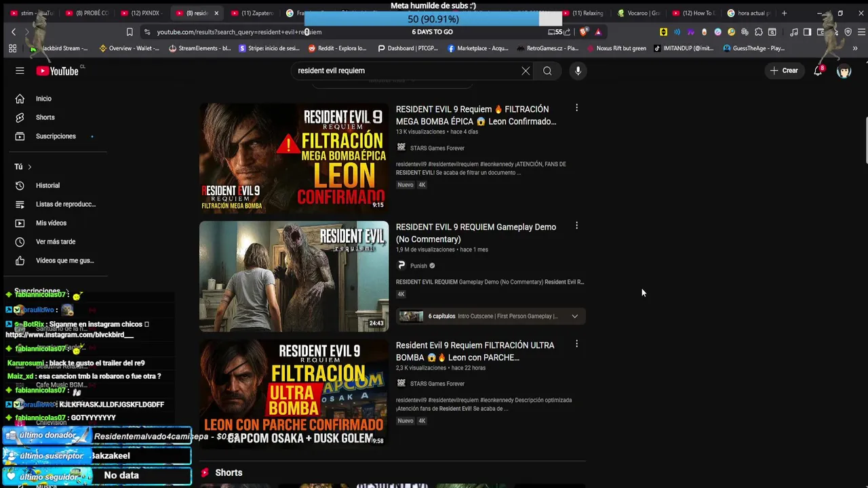
Task: Open STARS Games Forever channel on third result
Action: [x=437, y=384]
